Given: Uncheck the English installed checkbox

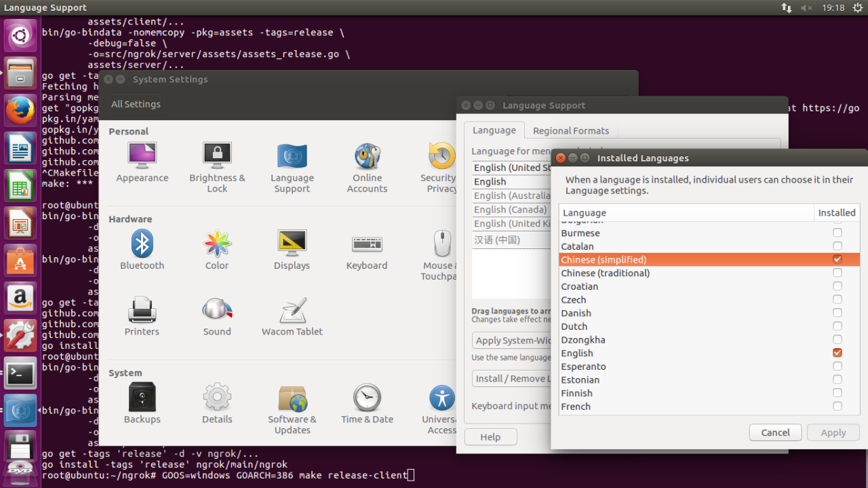Looking at the screenshot, I should [x=837, y=353].
